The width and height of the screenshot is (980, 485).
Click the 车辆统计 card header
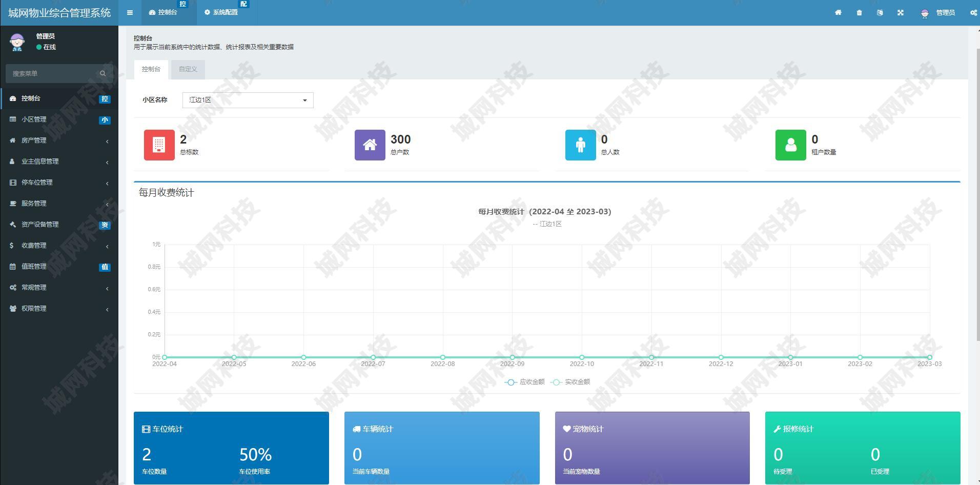(373, 429)
